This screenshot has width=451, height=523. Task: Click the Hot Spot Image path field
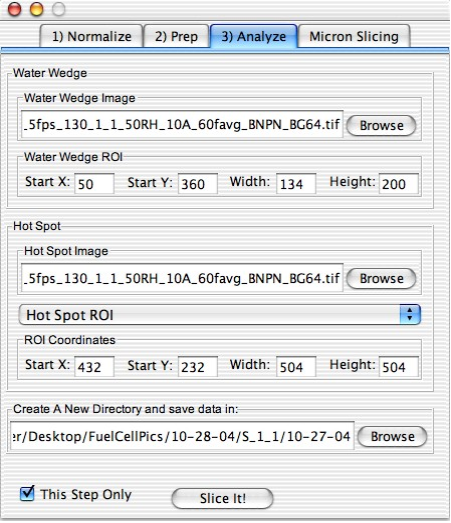coord(182,278)
